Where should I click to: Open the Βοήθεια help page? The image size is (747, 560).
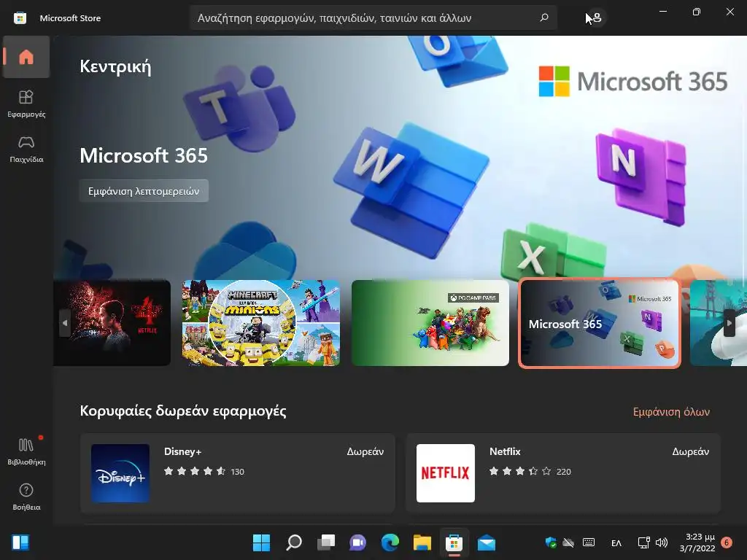point(26,497)
